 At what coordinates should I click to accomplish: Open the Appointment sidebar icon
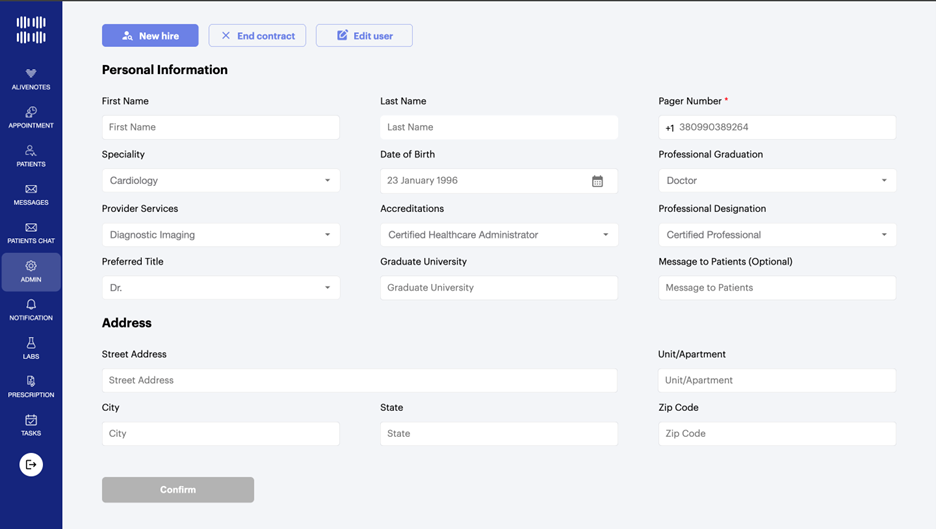point(31,113)
